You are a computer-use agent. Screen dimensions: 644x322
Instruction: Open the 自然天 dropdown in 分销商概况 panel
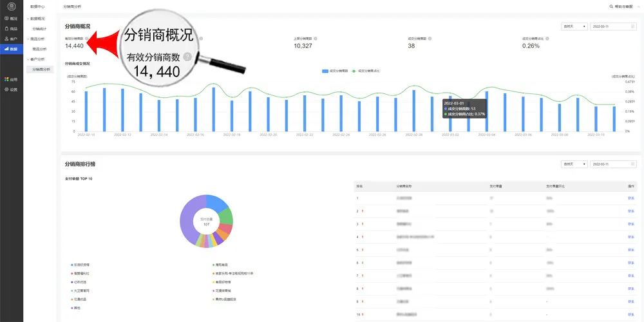point(574,26)
